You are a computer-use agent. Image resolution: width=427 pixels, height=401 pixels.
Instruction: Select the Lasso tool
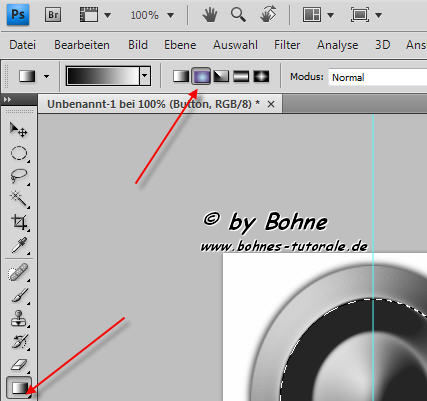pos(19,176)
